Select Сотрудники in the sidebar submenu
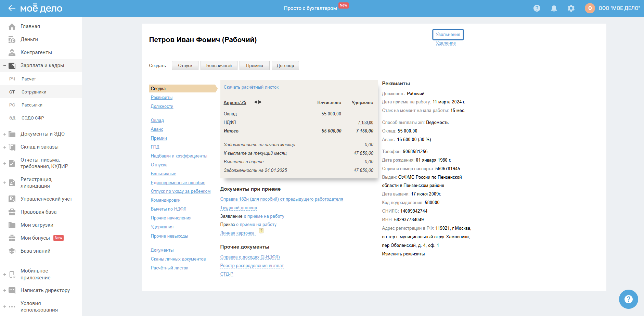644x316 pixels. (34, 92)
